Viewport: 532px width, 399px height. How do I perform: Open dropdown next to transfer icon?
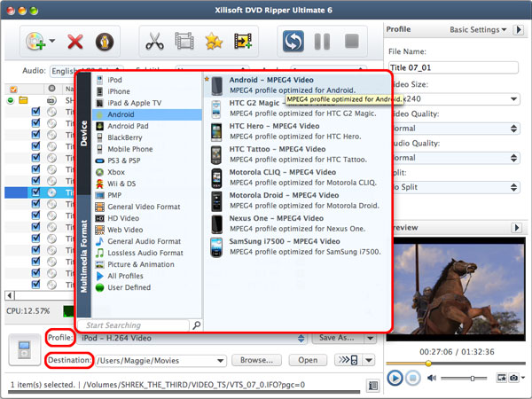point(369,360)
